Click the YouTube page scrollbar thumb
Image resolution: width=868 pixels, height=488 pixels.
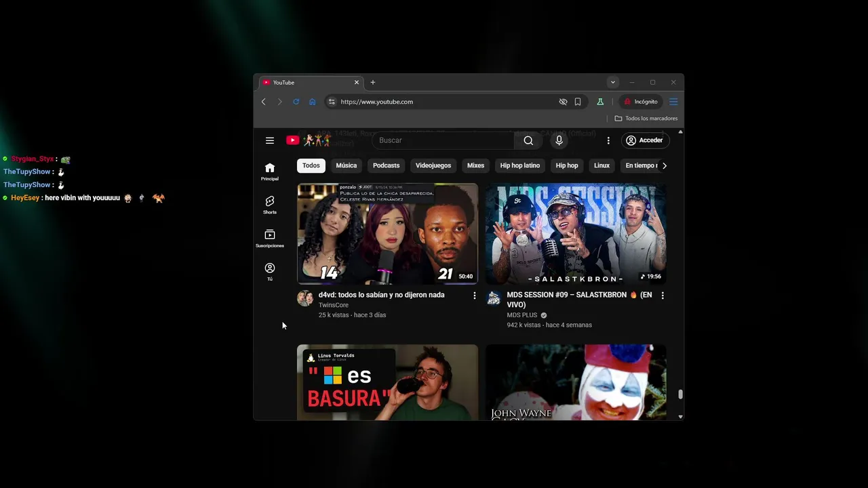click(x=680, y=394)
